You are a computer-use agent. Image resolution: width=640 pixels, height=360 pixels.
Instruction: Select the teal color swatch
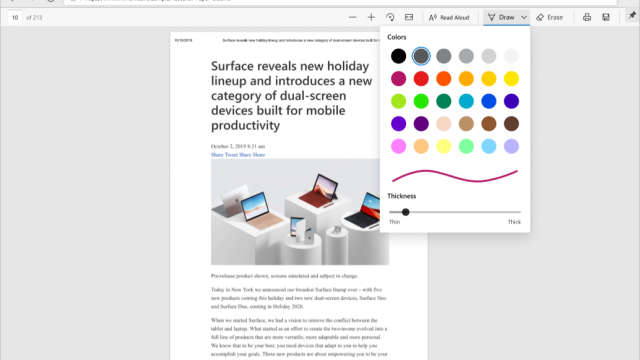(x=466, y=101)
